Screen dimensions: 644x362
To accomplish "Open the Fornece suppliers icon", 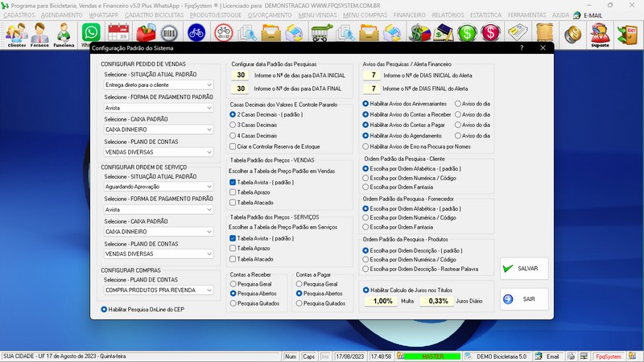I will (39, 35).
